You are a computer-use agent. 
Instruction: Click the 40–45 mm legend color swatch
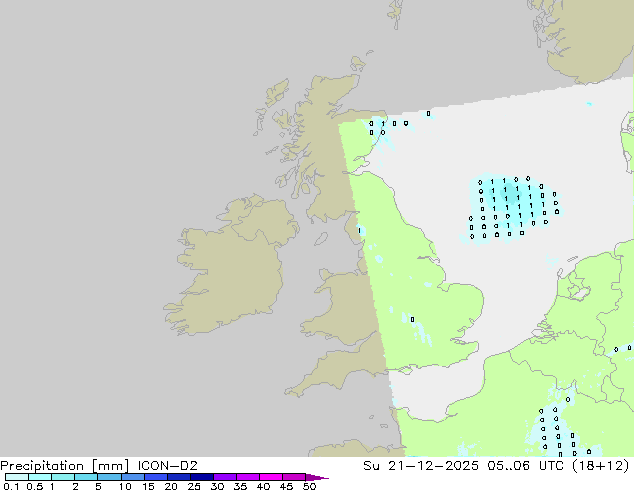pyautogui.click(x=271, y=477)
